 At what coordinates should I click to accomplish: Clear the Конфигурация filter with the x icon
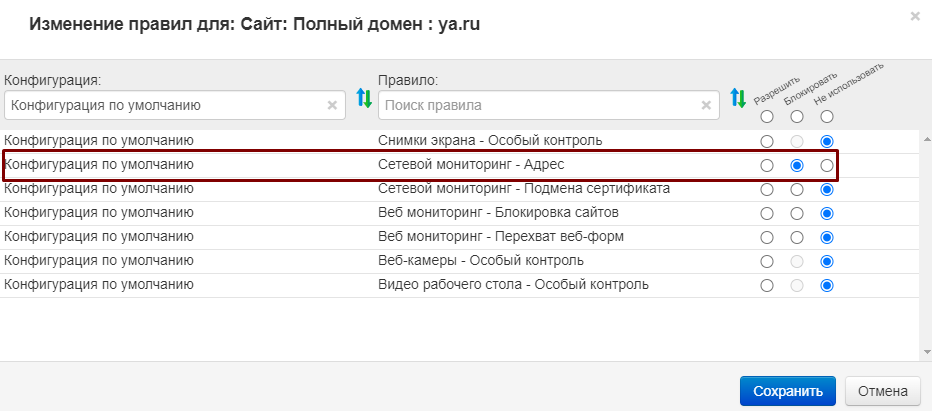[x=333, y=105]
